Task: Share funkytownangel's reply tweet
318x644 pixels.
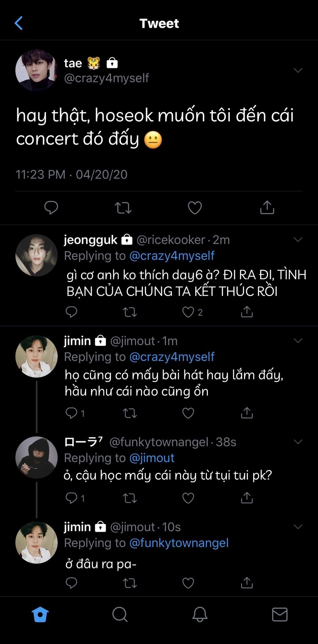Action: click(x=247, y=498)
